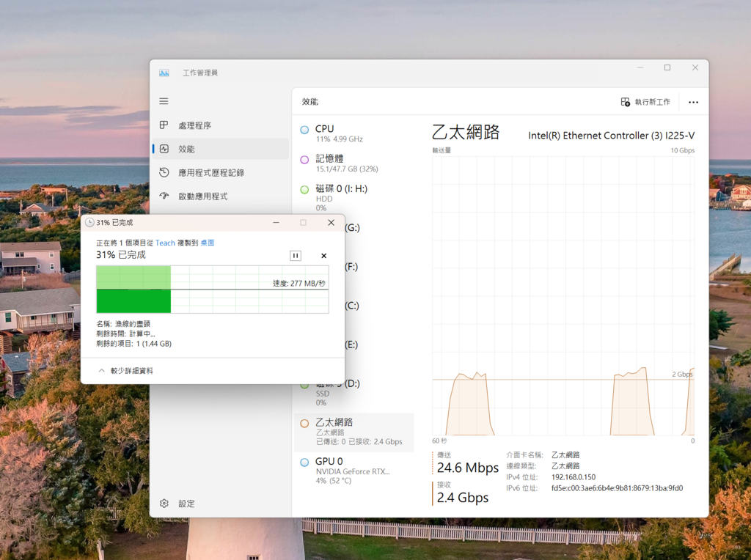Image resolution: width=751 pixels, height=560 pixels.
Task: Click the 連線類型 connection type value 乙太網路
Action: pos(565,465)
